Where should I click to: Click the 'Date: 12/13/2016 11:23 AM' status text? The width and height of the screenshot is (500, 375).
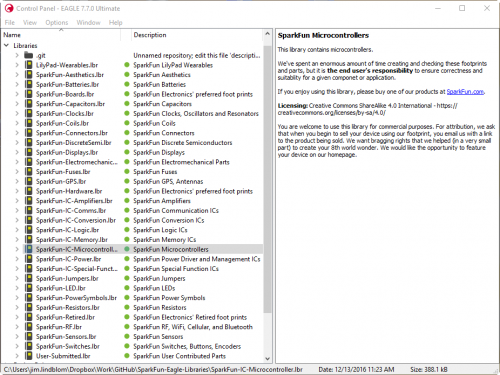(356, 369)
